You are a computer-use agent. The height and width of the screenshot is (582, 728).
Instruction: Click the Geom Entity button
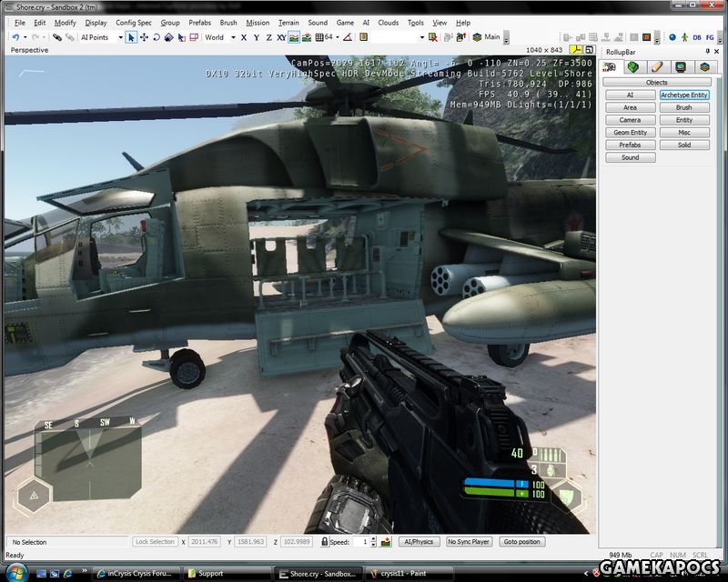click(x=631, y=132)
